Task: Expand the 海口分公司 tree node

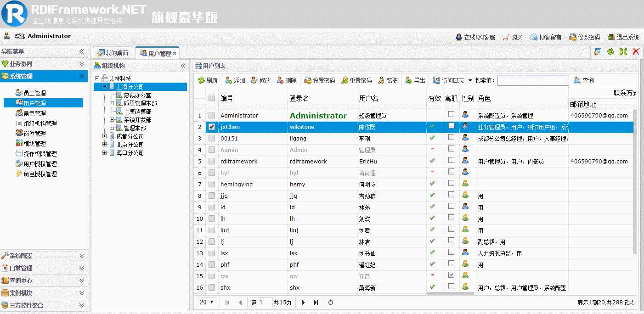Action: [x=105, y=153]
